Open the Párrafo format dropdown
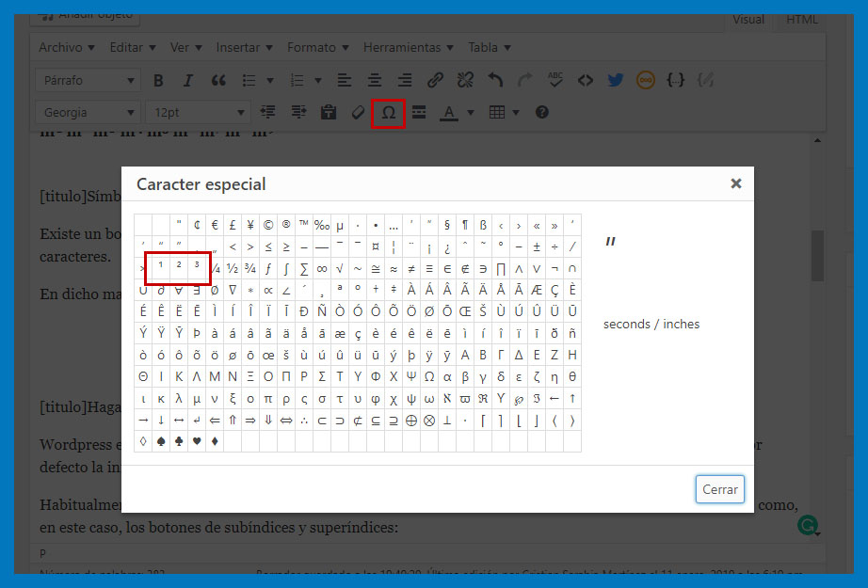Viewport: 868px width, 588px height. click(88, 81)
